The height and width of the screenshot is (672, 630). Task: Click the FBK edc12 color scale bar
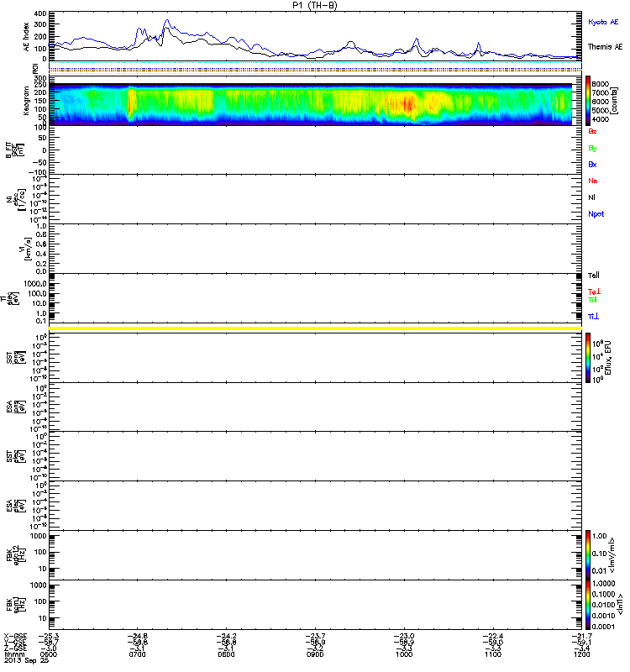coord(589,554)
